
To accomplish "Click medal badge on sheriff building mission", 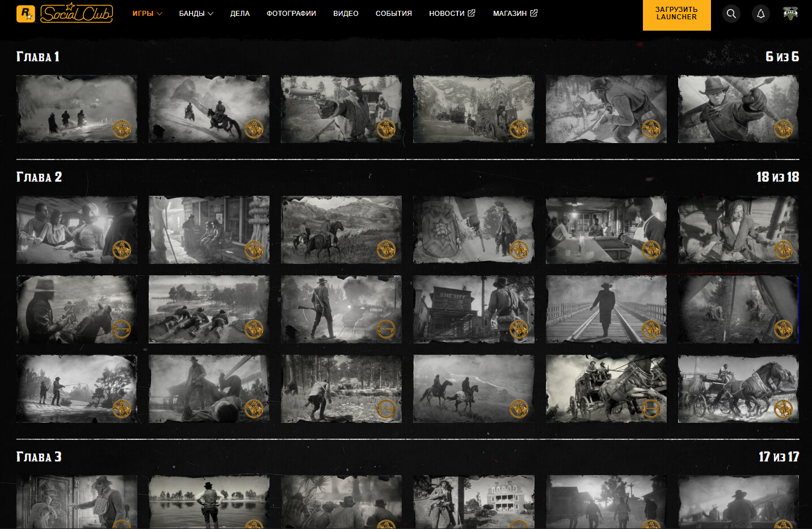I will pos(519,329).
